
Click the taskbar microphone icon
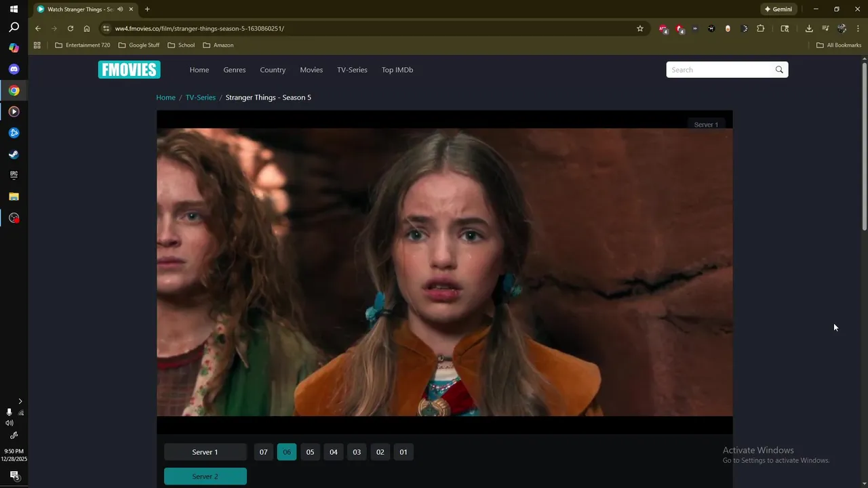(x=9, y=412)
